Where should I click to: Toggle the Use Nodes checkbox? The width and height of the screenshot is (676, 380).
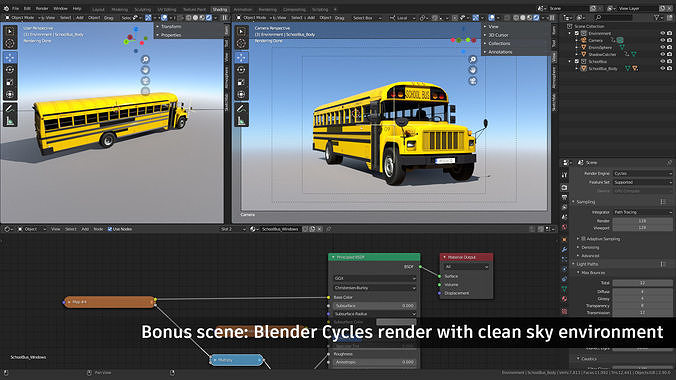(x=110, y=229)
